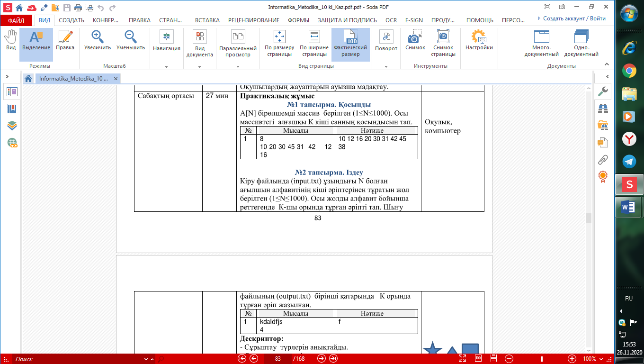This screenshot has height=364, width=644.
Task: Open the layers panel in left sidebar
Action: coord(12,125)
